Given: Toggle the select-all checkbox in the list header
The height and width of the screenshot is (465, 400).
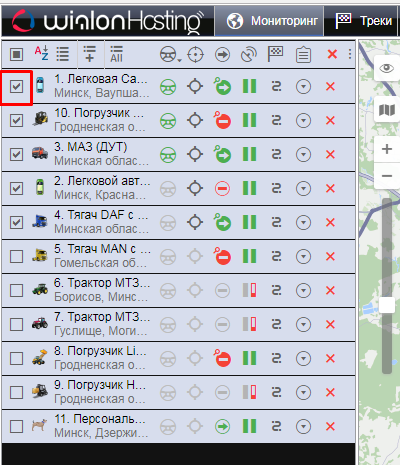Looking at the screenshot, I should [x=16, y=54].
